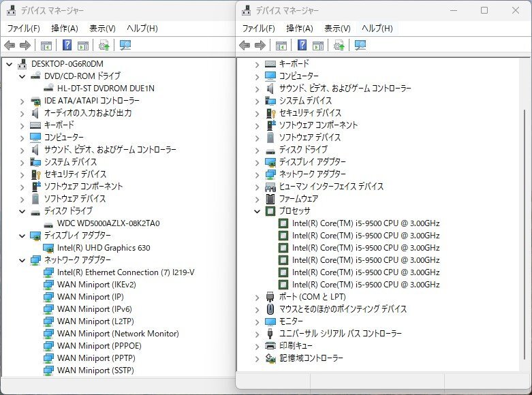Screen dimensions: 532x395
Task: Open ヘルプ(H) menu in right window
Action: pyautogui.click(x=377, y=28)
